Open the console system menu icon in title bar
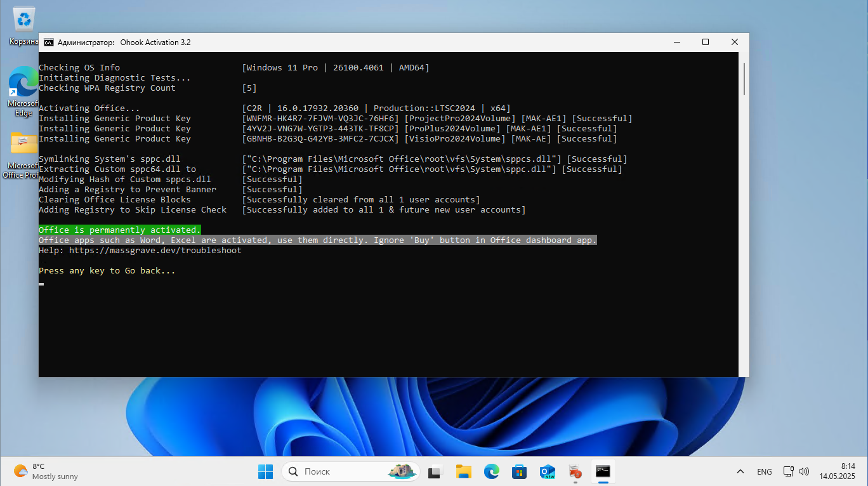The height and width of the screenshot is (486, 868). pos(48,43)
